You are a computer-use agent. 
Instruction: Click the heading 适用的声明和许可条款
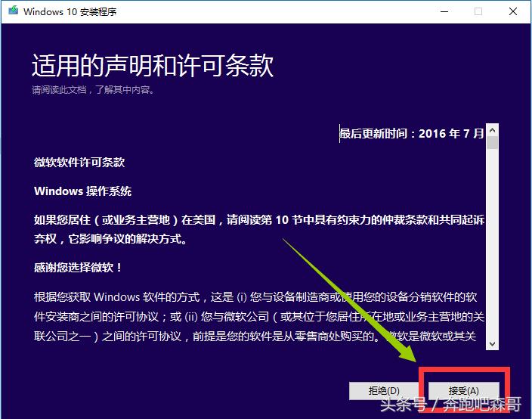[x=153, y=65]
